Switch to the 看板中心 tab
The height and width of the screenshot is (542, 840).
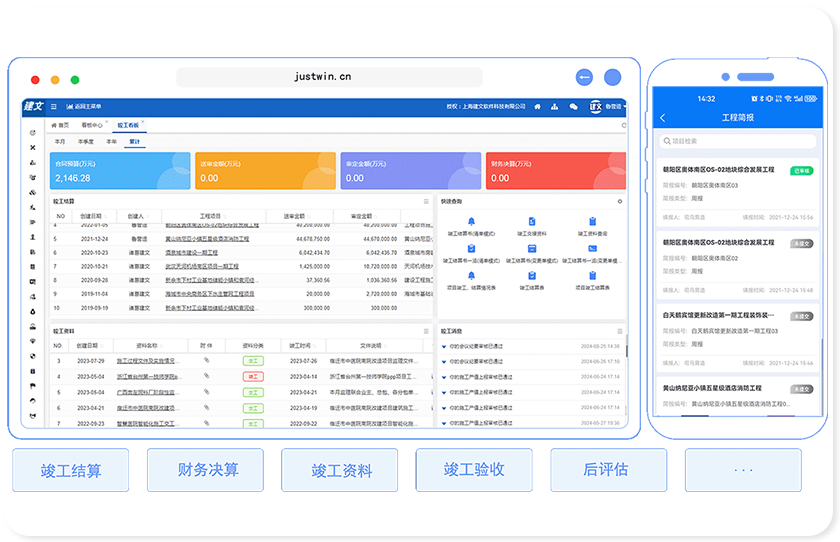(x=92, y=125)
